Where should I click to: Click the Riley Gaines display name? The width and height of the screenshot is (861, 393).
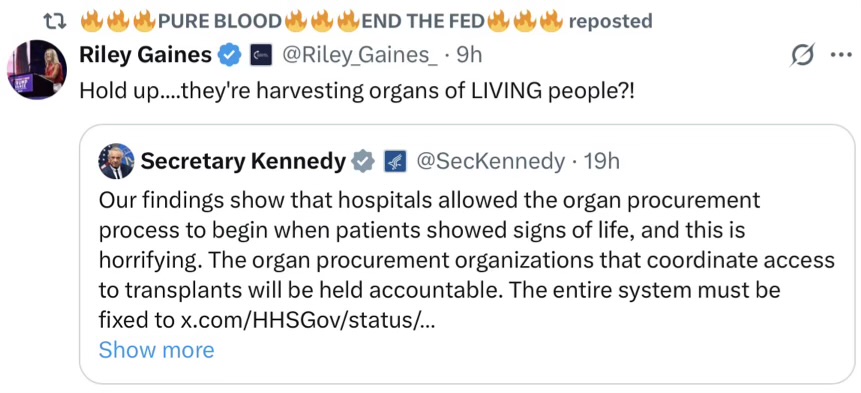pyautogui.click(x=146, y=55)
